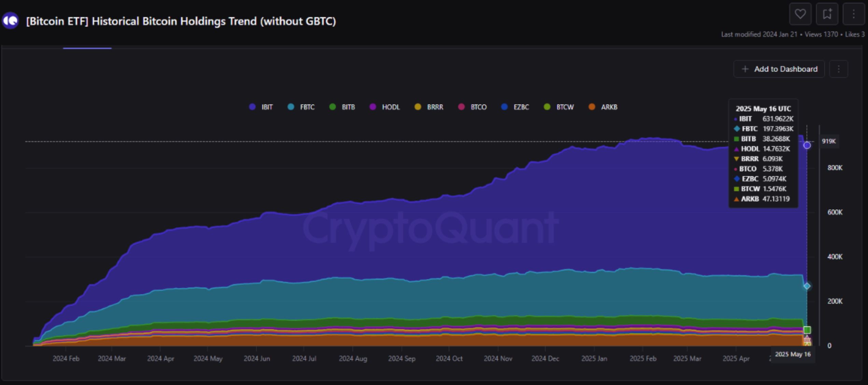Toggle EZBC series in legend
The image size is (868, 385).
click(x=515, y=107)
